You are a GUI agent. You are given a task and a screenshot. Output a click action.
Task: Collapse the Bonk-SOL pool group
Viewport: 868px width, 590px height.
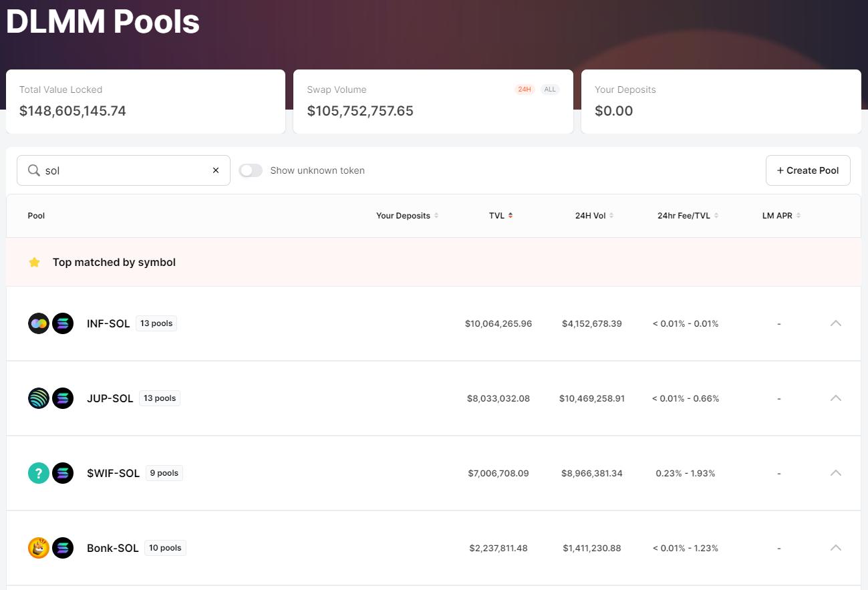point(835,548)
